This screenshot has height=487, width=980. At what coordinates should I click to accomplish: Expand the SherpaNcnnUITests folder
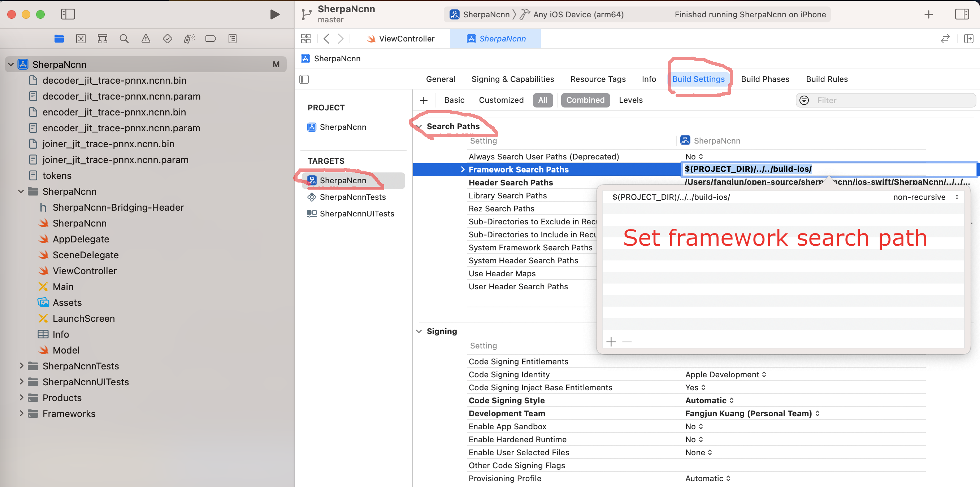(x=21, y=382)
